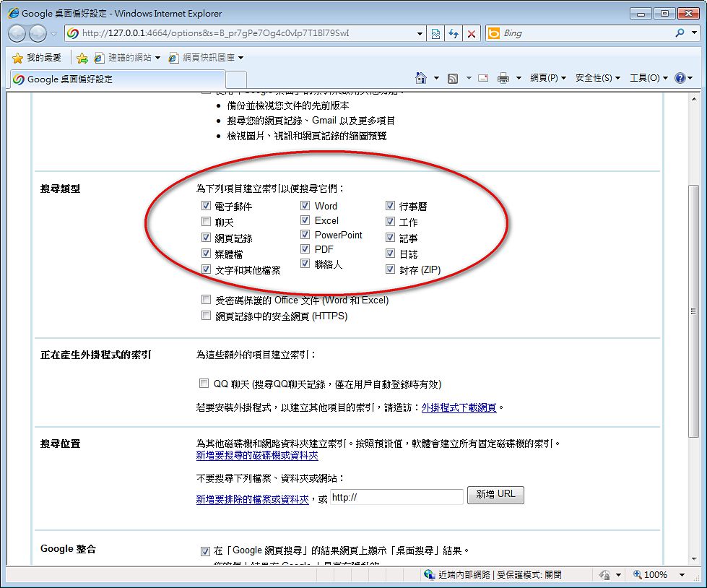Enable QQ 聊天 indexing checkbox

click(x=204, y=384)
